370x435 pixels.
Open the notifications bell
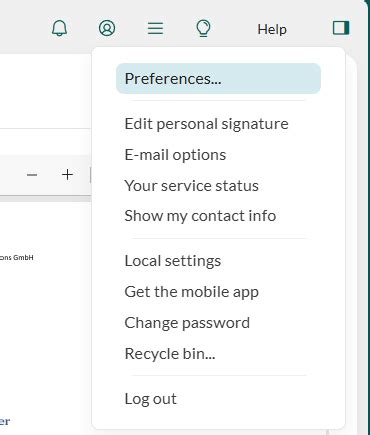[x=59, y=28]
